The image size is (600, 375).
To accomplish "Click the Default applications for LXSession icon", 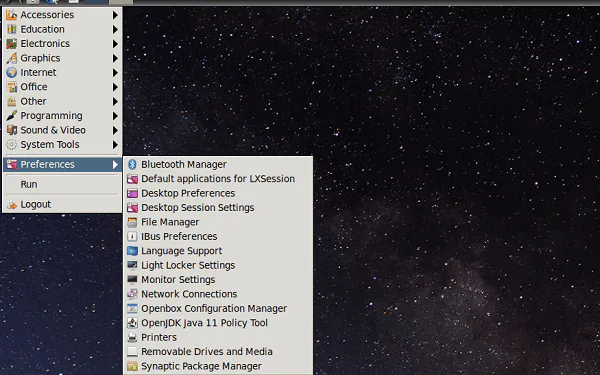I will [x=132, y=179].
